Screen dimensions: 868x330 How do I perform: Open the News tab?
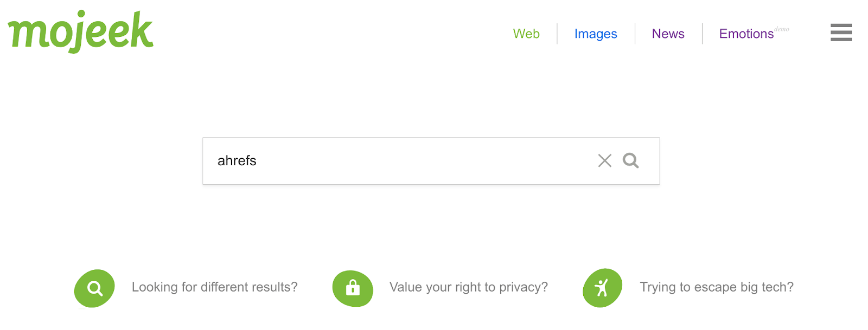(668, 34)
